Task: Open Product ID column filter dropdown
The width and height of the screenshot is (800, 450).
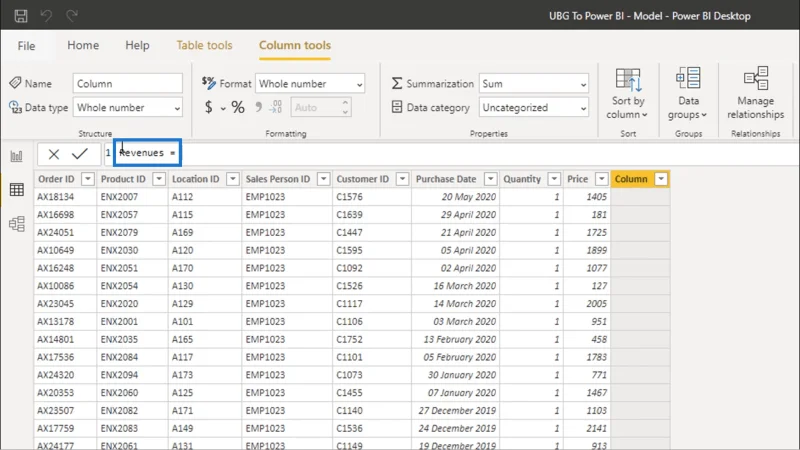Action: (x=159, y=179)
